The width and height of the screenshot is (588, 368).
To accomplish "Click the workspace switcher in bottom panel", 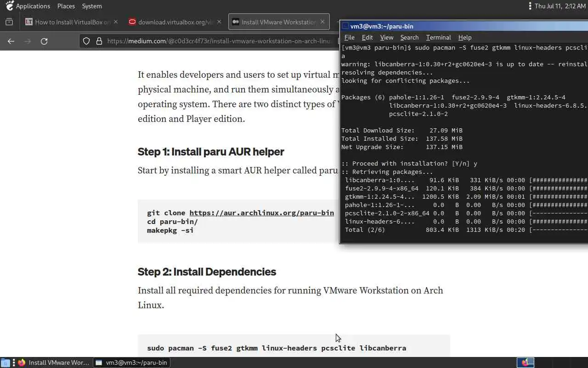I will click(526, 362).
